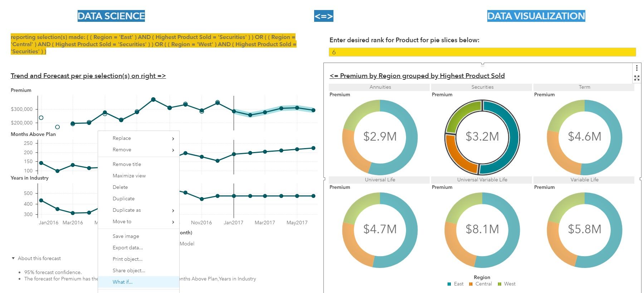
Task: Click Remove title in the context menu
Action: pyautogui.click(x=127, y=164)
